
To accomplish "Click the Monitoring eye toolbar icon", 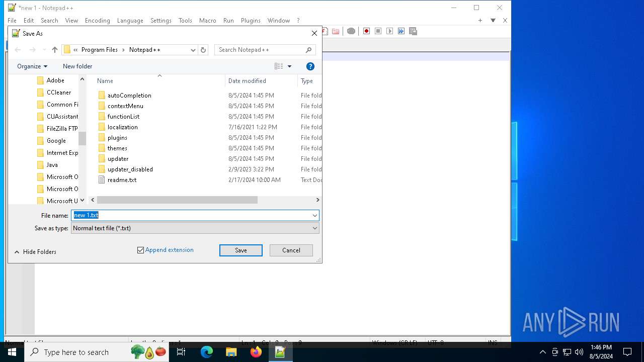I will pos(351,31).
